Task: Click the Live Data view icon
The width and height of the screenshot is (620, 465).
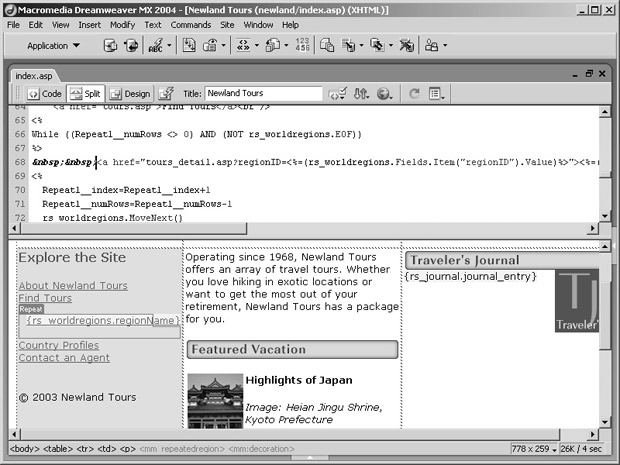Action: coord(166,94)
